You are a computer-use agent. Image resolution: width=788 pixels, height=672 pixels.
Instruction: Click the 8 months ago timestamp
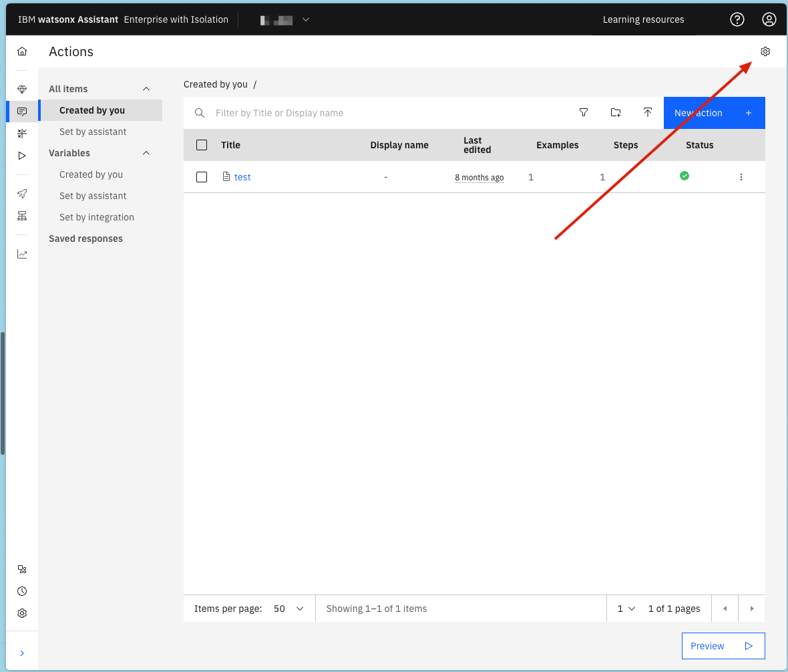click(479, 178)
